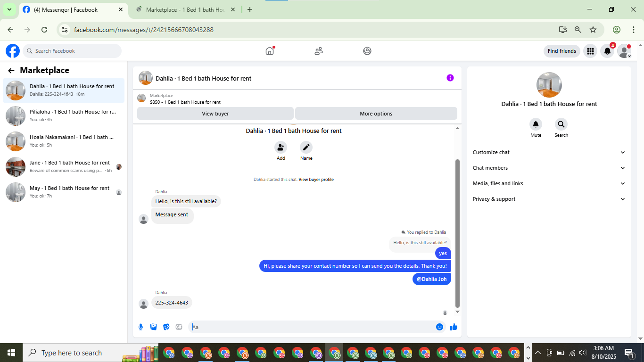644x362 pixels.
Task: Open a new browser tab
Action: 250,9
